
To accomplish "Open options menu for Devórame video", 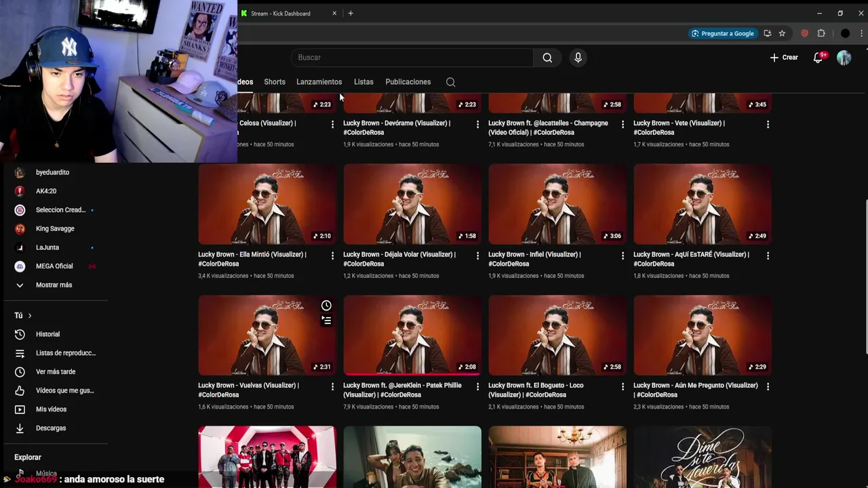I will click(x=477, y=124).
